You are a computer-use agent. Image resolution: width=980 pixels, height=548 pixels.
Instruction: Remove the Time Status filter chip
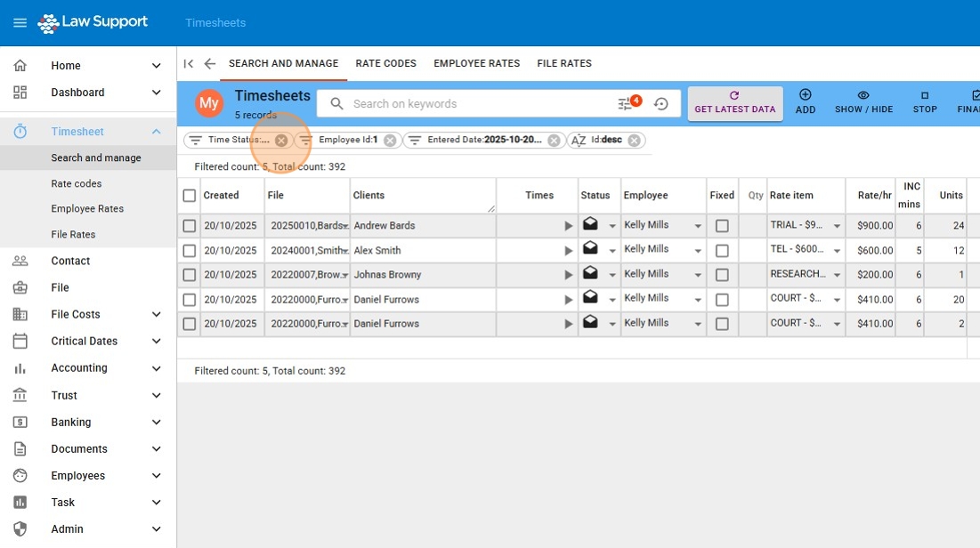pos(281,141)
